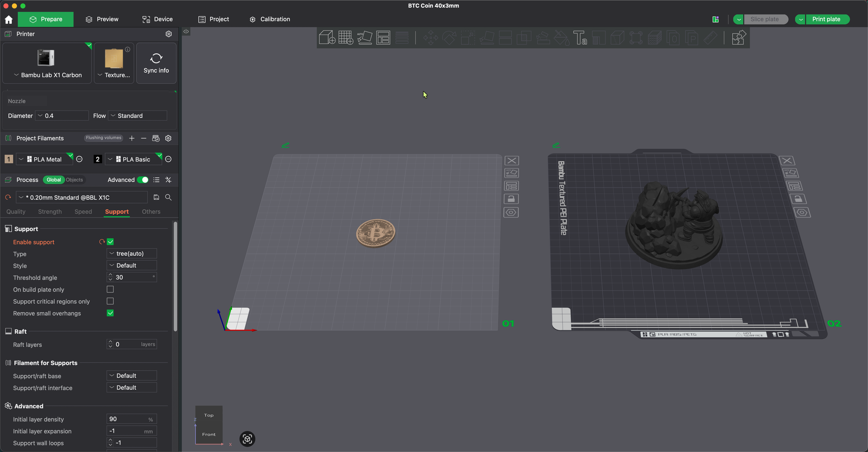
Task: Click the Auto orient toolbar icon
Action: pyautogui.click(x=365, y=38)
